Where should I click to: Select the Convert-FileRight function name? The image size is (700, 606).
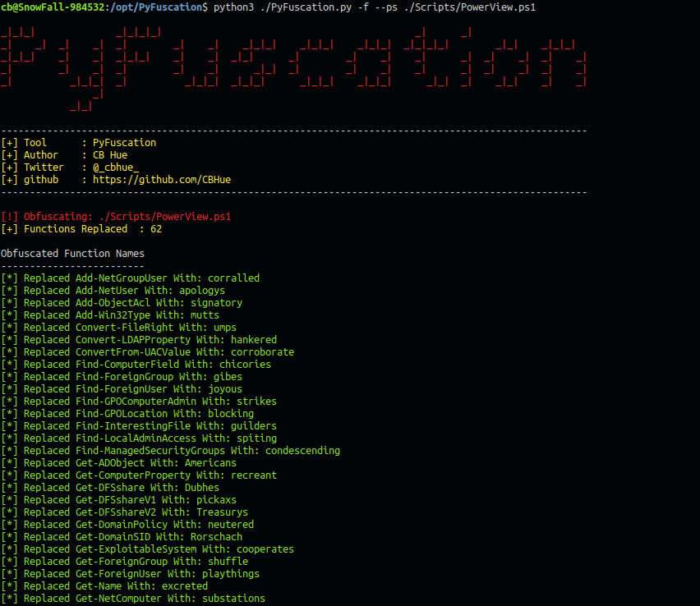125,328
